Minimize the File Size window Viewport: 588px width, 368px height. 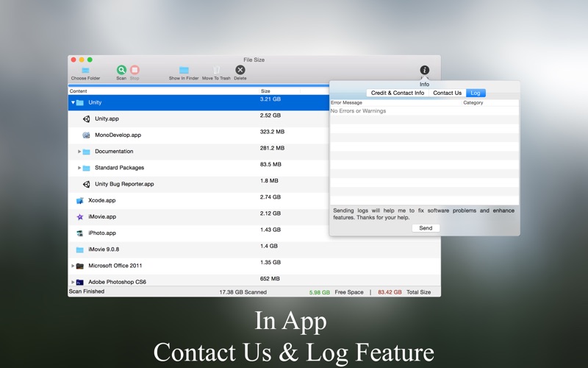pos(82,60)
